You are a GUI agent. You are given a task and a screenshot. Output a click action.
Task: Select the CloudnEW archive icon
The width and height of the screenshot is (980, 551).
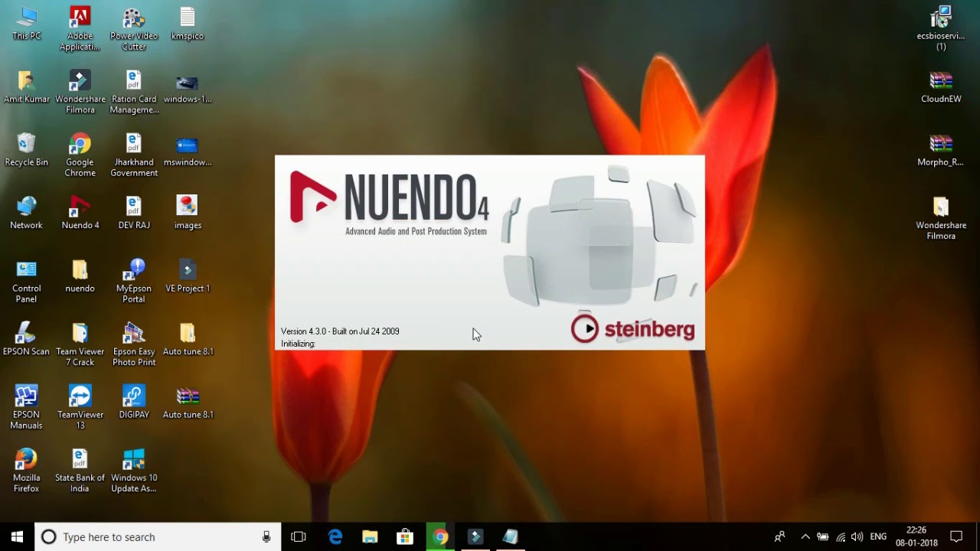pyautogui.click(x=941, y=86)
